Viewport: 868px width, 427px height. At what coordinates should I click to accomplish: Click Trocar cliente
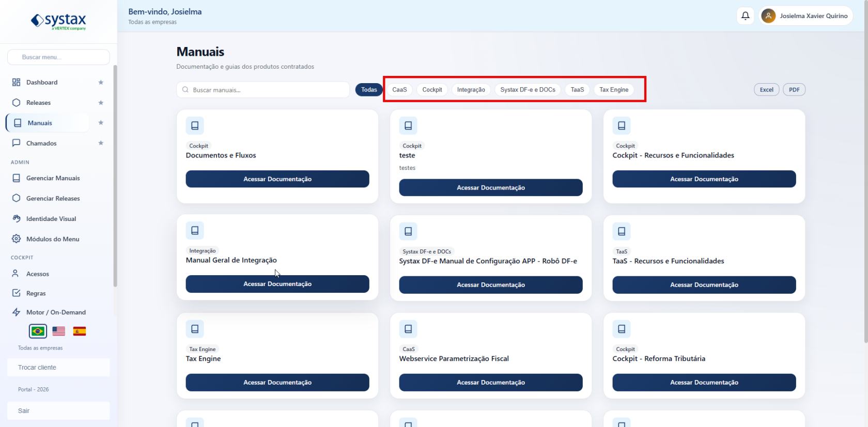58,368
